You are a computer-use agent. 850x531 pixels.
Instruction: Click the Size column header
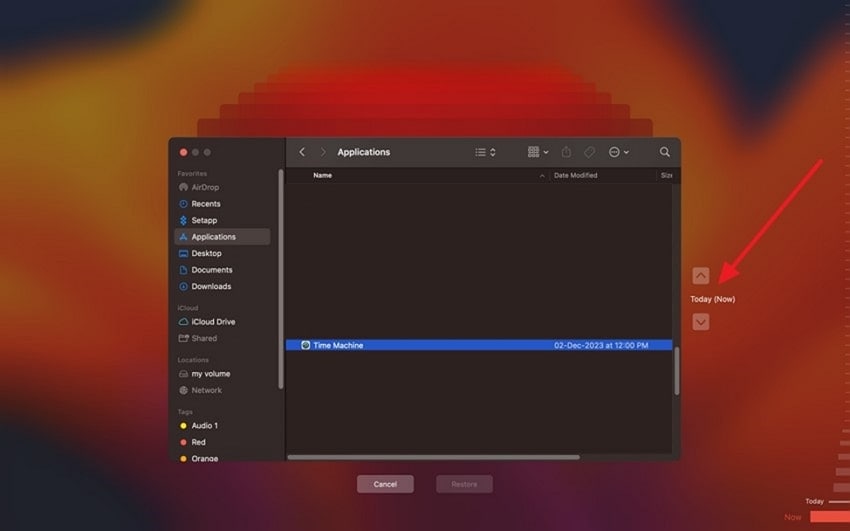(666, 175)
